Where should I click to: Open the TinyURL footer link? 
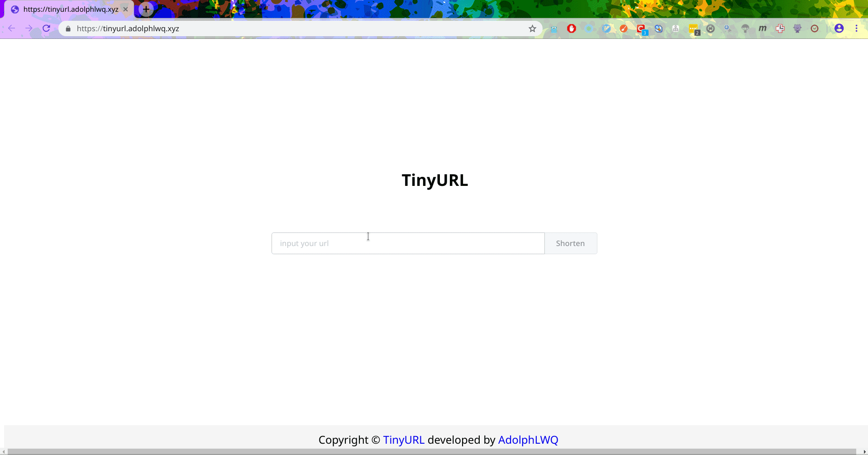coord(404,440)
